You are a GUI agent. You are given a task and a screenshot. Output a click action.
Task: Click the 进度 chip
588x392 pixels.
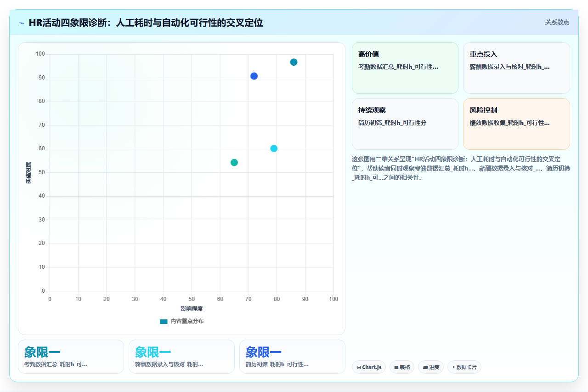pyautogui.click(x=431, y=367)
